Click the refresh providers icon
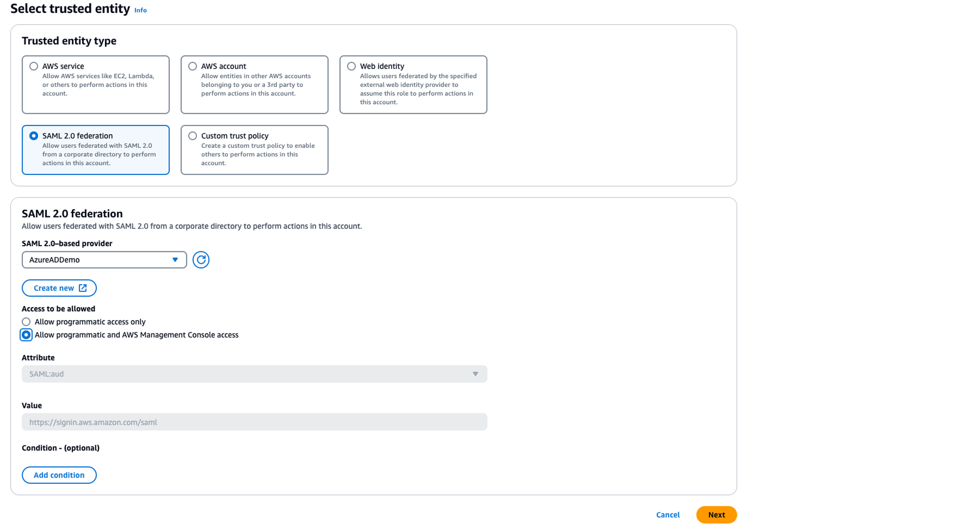This screenshot has width=980, height=528. [200, 260]
